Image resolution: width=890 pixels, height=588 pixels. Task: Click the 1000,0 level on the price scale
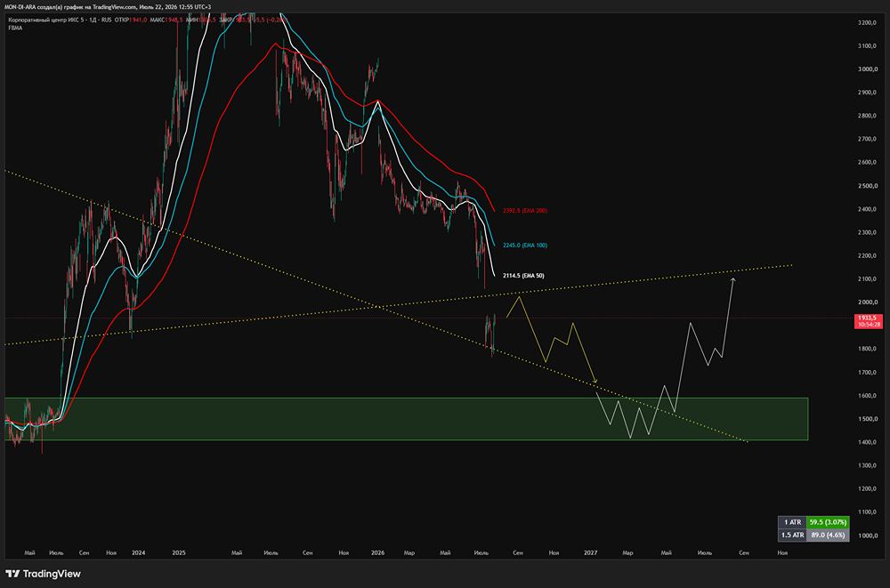point(868,536)
